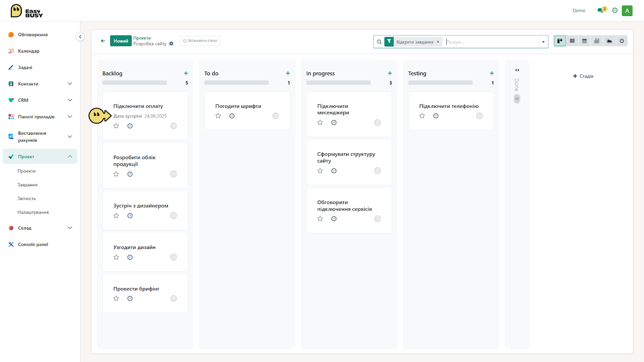Toggle status circle on Підключити телефонію card
Image resolution: width=644 pixels, height=362 pixels.
tap(479, 116)
